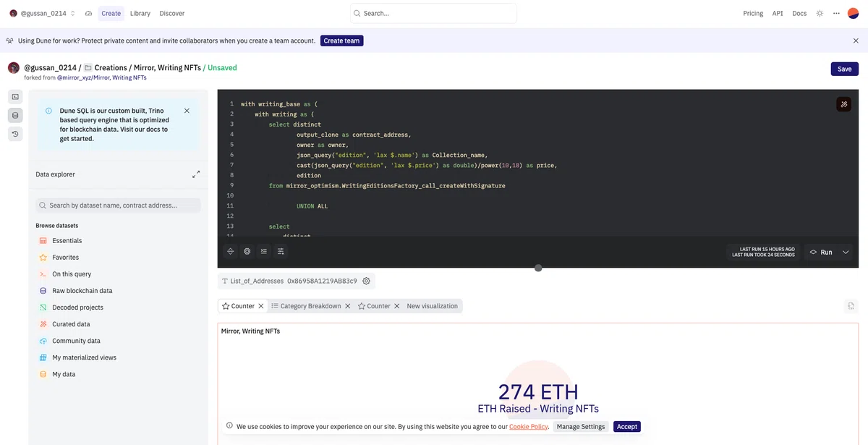Expand the Run button options arrow
Viewport: 868px width, 445px height.
coord(846,252)
